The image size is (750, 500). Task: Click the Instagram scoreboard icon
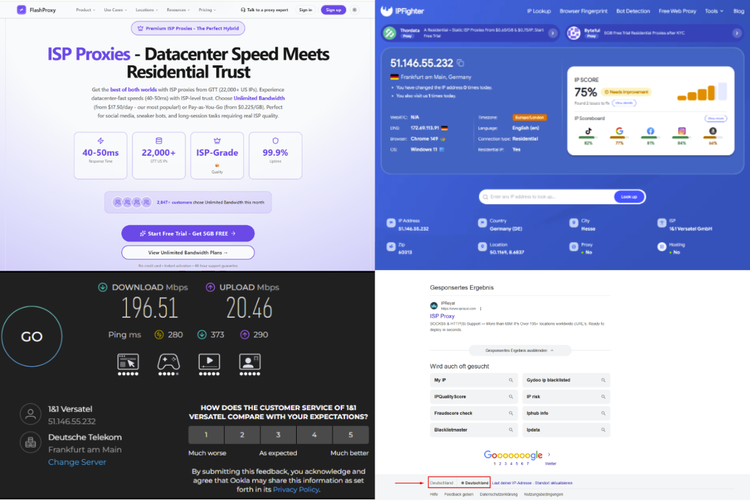coord(682,131)
